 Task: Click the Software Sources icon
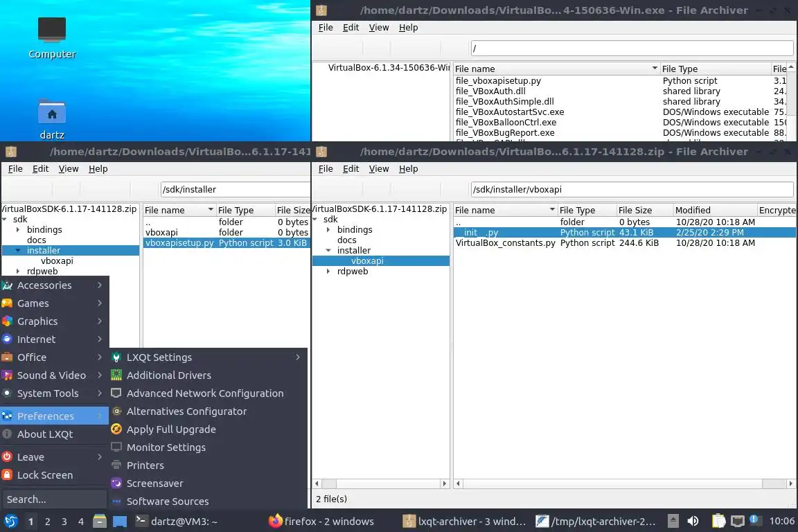coord(116,502)
